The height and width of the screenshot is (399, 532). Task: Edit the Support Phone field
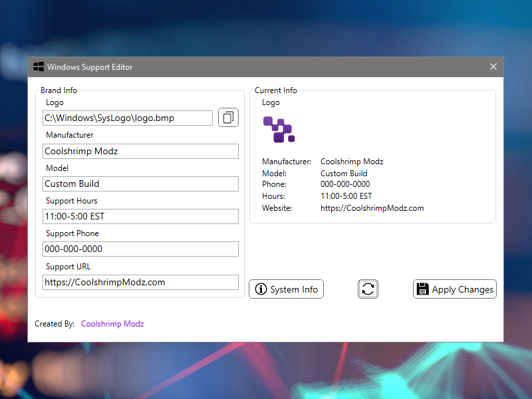(x=140, y=249)
